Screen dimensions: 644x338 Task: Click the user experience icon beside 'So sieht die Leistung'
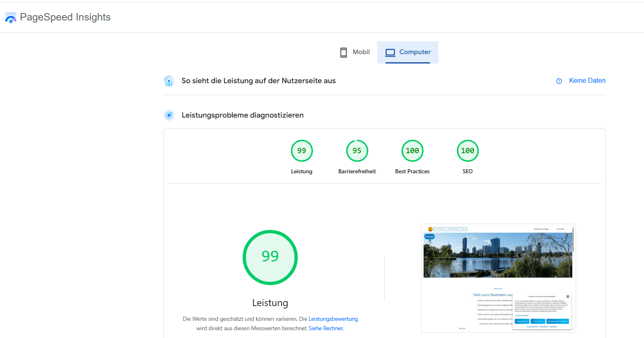[x=169, y=81]
